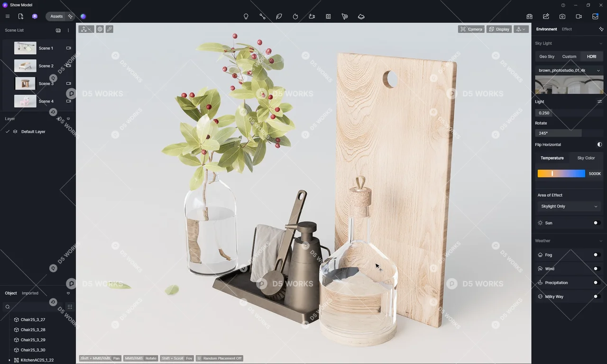The height and width of the screenshot is (364, 607).
Task: Click the add layer plus icon
Action: [58, 119]
